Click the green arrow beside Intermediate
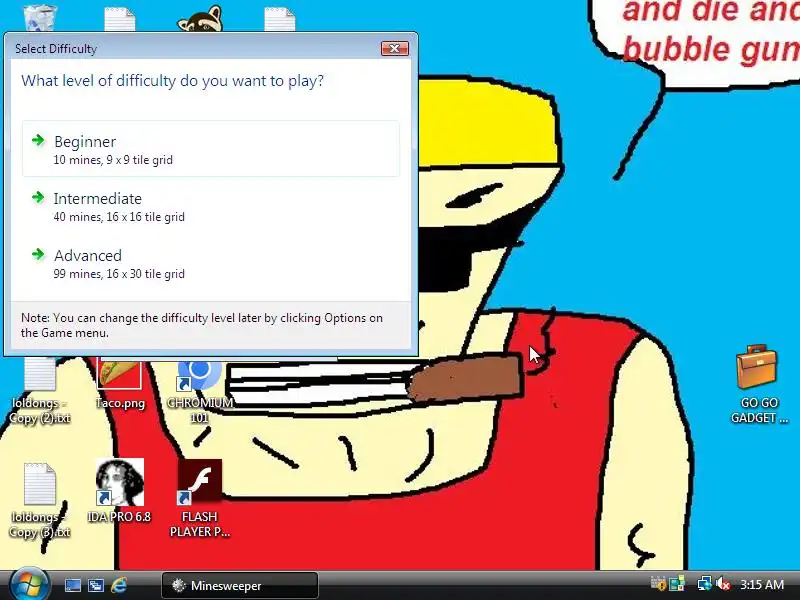 pyautogui.click(x=38, y=197)
